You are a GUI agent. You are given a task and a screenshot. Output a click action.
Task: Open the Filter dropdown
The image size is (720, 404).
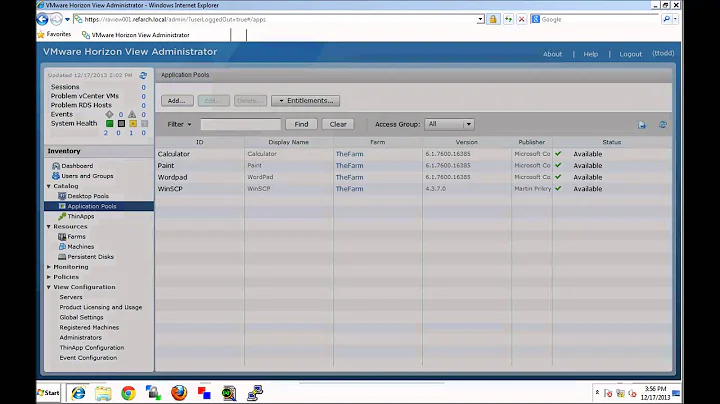click(179, 124)
